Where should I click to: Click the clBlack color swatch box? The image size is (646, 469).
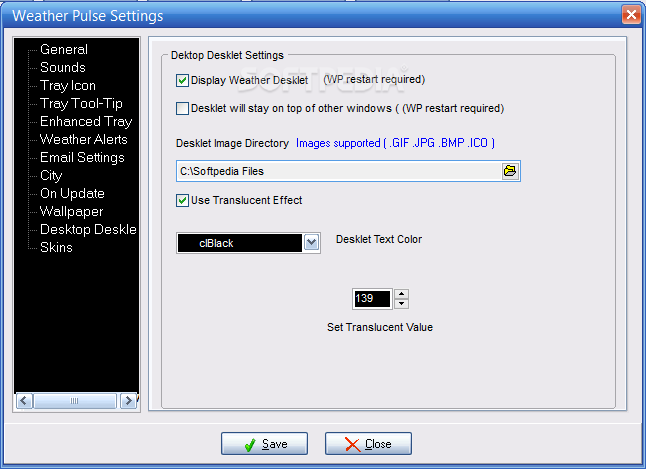point(240,243)
